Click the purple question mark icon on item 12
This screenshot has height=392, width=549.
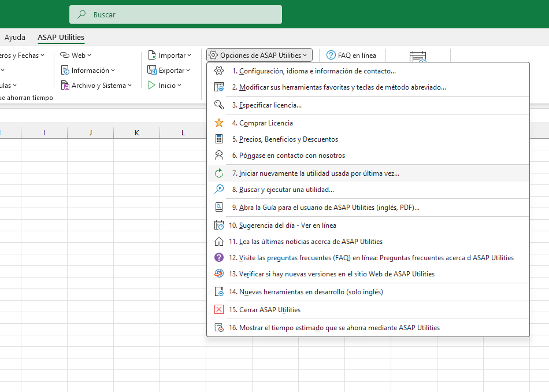[219, 257]
